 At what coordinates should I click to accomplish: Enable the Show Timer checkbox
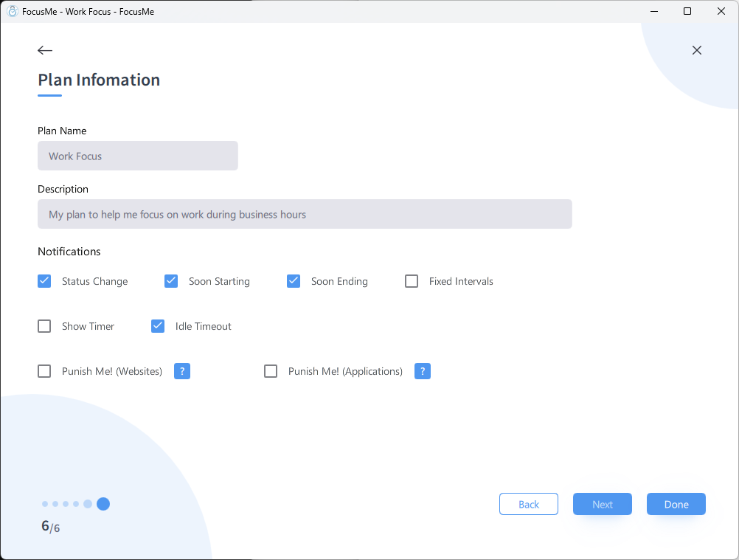point(44,326)
